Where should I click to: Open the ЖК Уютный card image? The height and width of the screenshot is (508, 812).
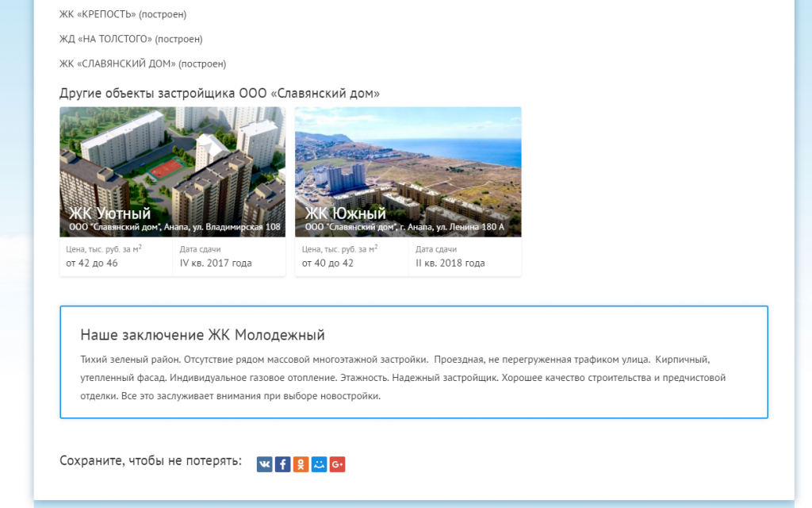[x=172, y=171]
